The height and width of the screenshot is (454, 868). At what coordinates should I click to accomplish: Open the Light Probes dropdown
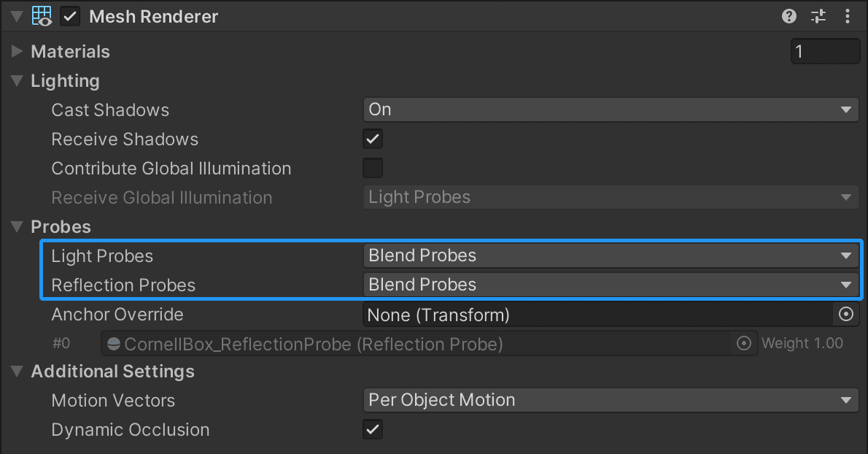coord(611,255)
